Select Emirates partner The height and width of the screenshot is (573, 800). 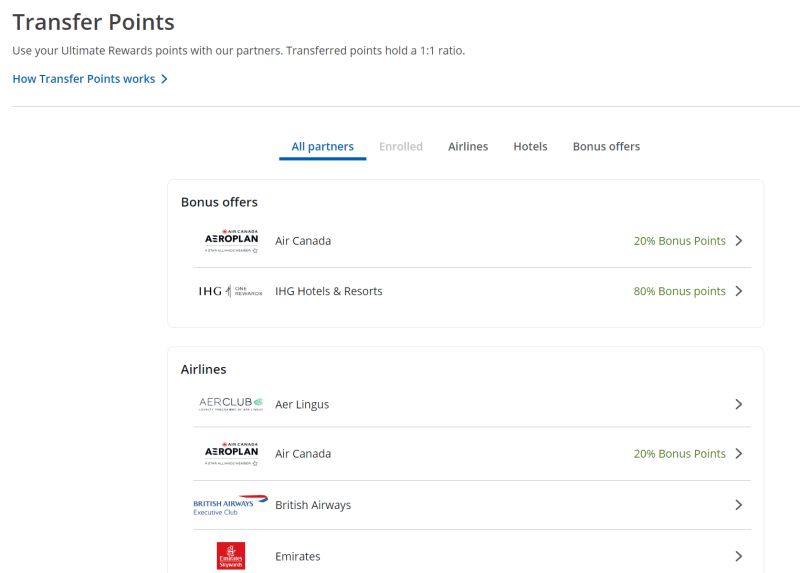click(x=297, y=556)
